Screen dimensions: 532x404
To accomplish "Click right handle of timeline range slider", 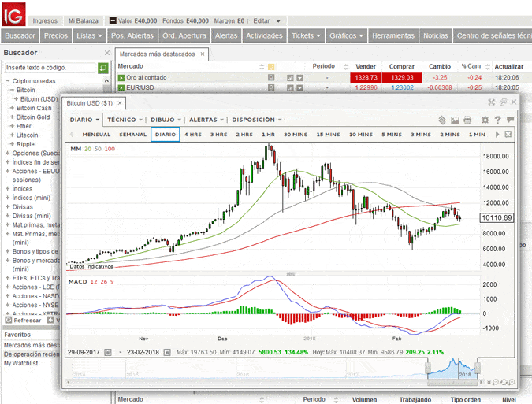I will [x=478, y=368].
